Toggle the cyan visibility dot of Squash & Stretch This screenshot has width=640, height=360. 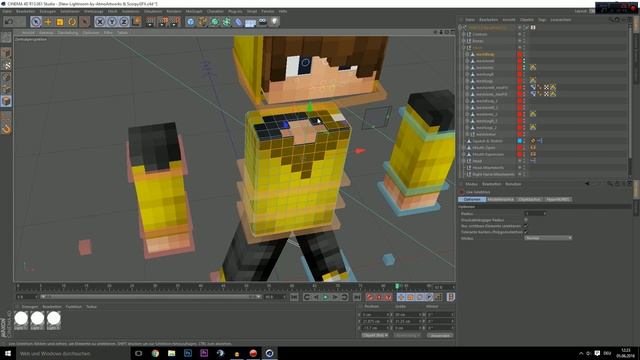[x=520, y=141]
